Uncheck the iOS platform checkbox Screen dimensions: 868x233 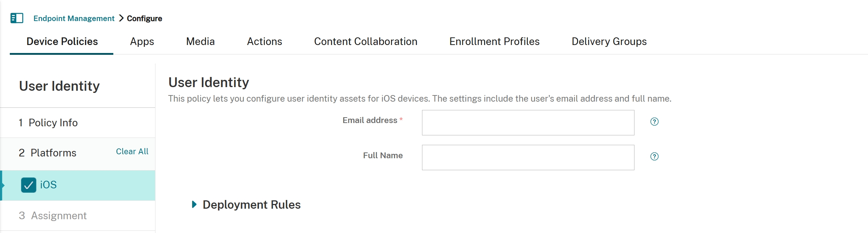29,185
